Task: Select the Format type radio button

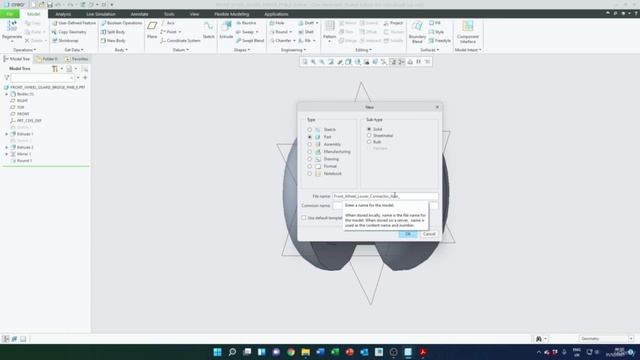Action: pyautogui.click(x=309, y=167)
